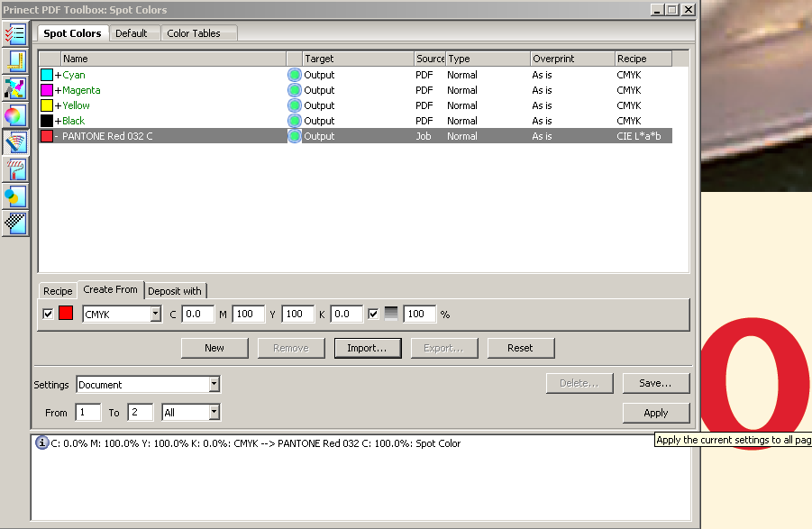Open the overlapping circles tool
Screen dimensions: 812x529
pos(15,196)
